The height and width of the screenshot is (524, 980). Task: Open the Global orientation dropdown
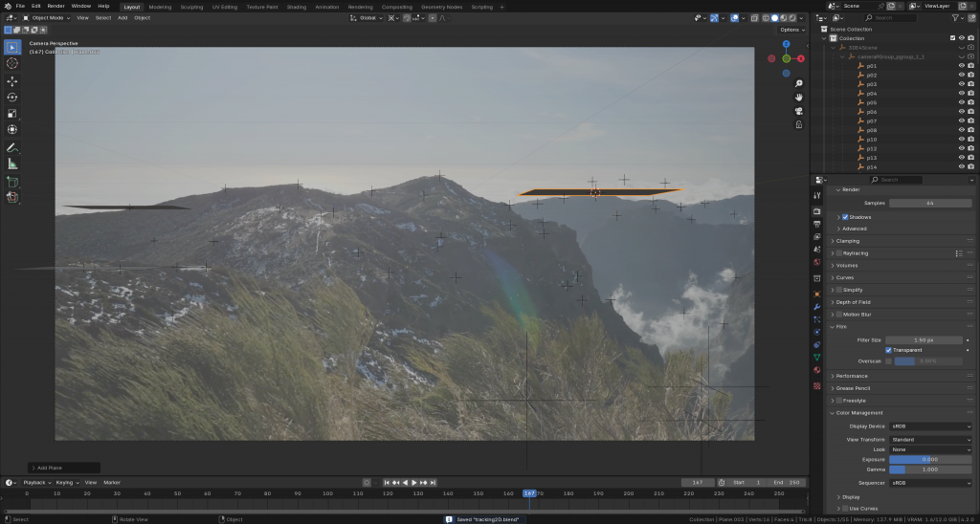click(367, 18)
